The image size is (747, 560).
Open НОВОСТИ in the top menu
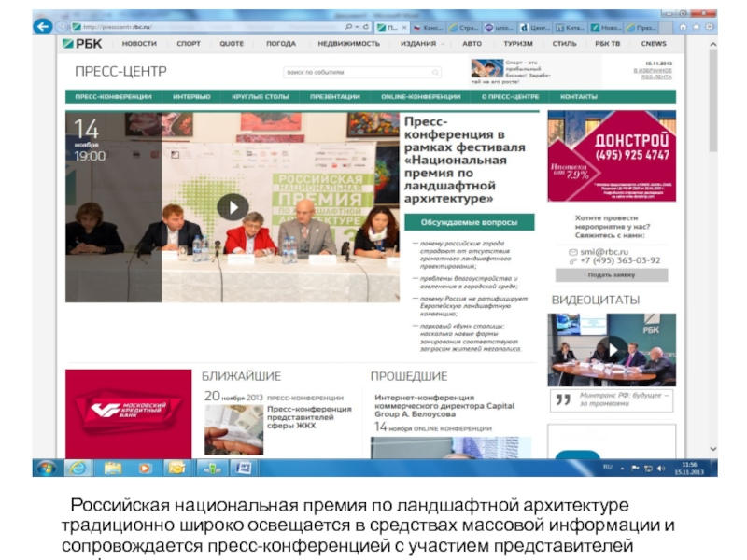click(139, 44)
